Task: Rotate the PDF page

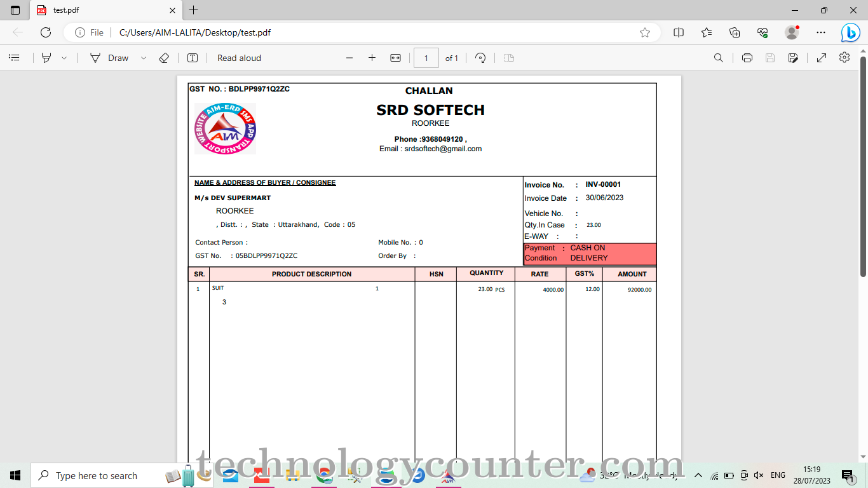Action: click(x=480, y=58)
